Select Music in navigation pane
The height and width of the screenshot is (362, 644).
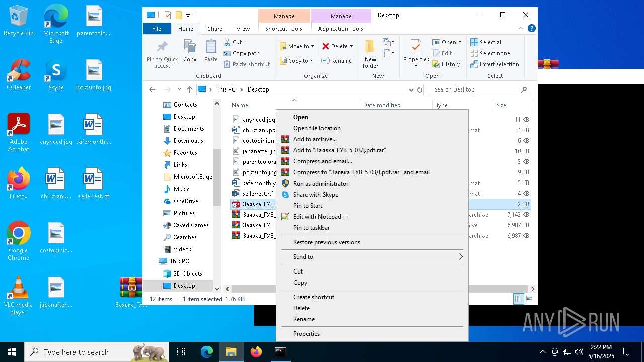pyautogui.click(x=181, y=189)
